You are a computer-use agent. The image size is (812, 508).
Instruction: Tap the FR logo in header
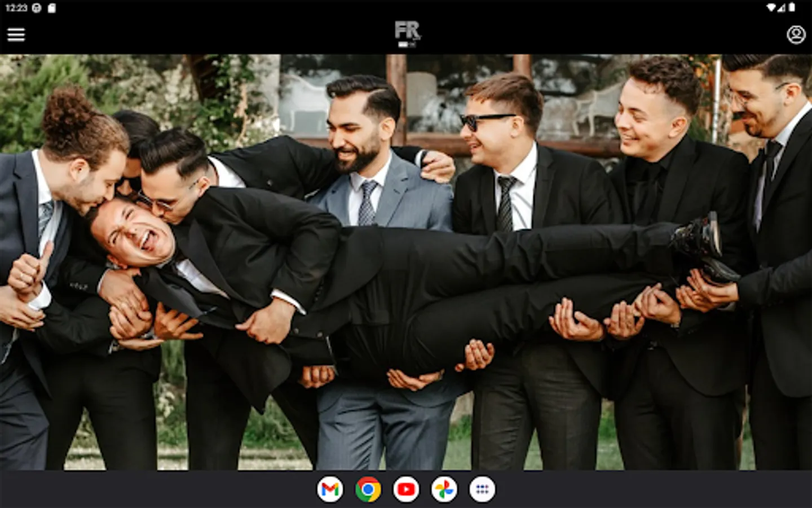click(x=407, y=34)
